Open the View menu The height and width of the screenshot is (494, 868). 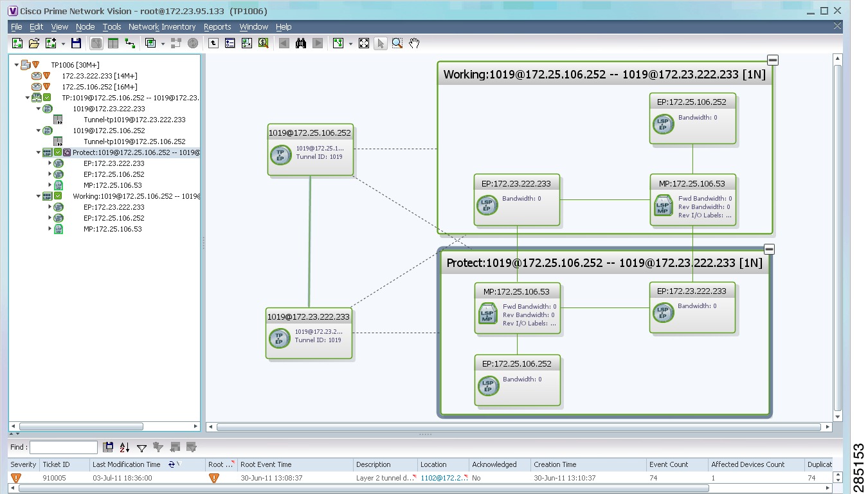pyautogui.click(x=60, y=27)
